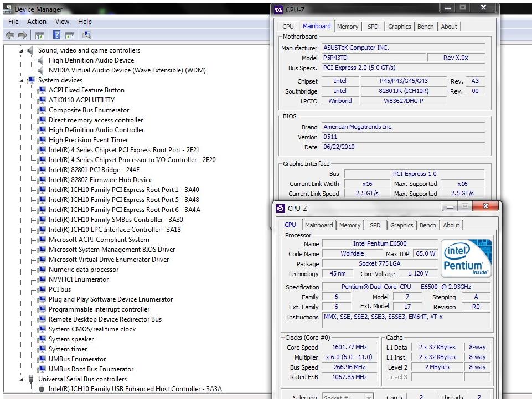Click the speaker icon of High Definition Audio Device

click(41, 60)
